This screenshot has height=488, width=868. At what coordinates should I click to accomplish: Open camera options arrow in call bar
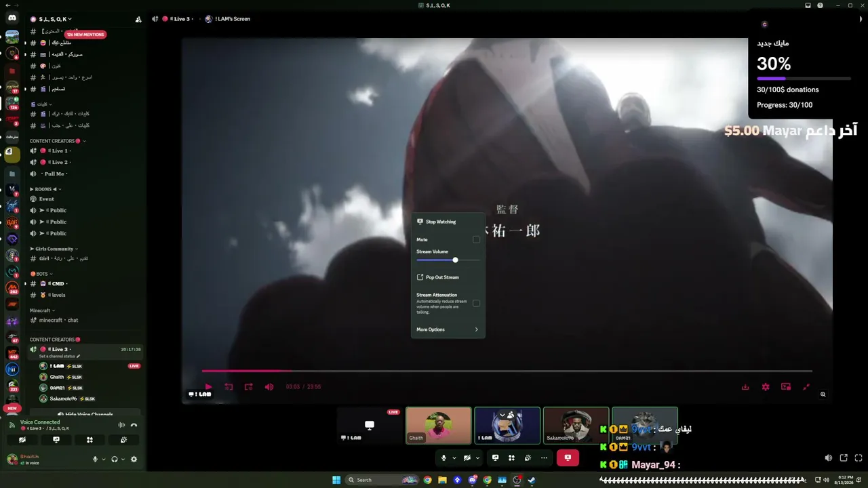pos(477,458)
